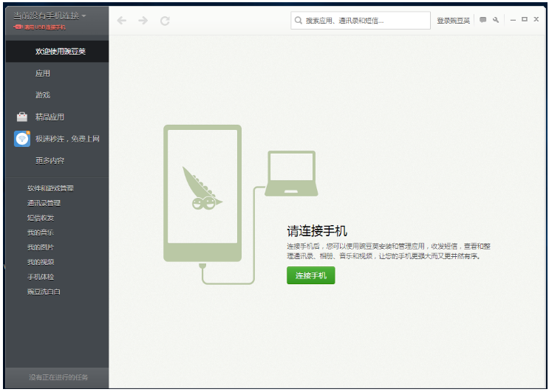Close the Wandoujia window
Image resolution: width=549 pixels, height=392 pixels.
pos(536,20)
